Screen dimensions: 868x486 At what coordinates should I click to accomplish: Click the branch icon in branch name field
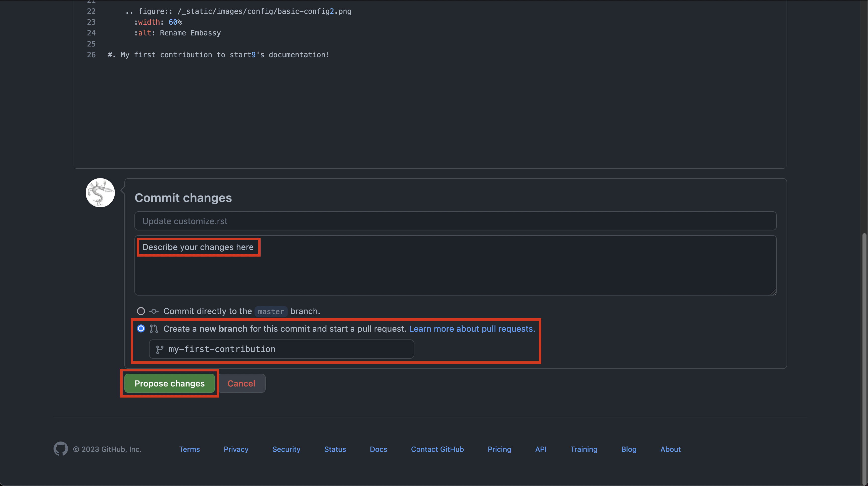(x=160, y=350)
